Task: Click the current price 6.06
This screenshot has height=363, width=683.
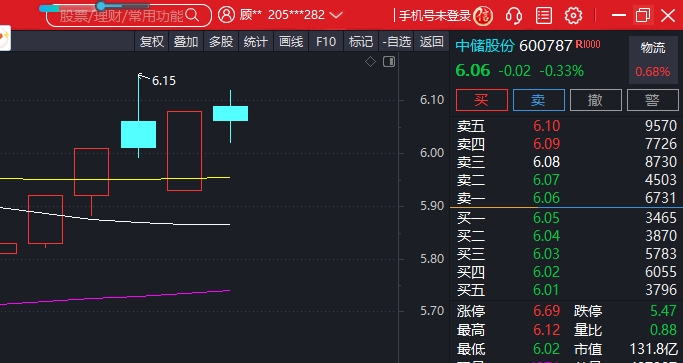Action: (473, 70)
